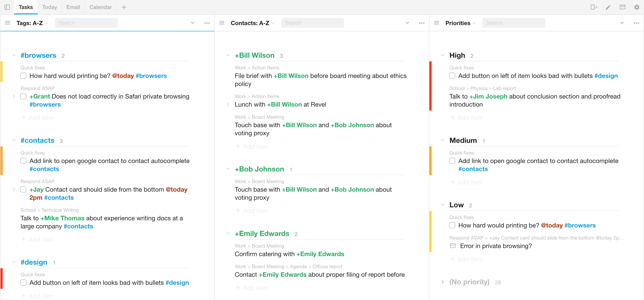The width and height of the screenshot is (644, 300).
Task: Click plus icon of Add item under Medium
Action: (x=452, y=182)
